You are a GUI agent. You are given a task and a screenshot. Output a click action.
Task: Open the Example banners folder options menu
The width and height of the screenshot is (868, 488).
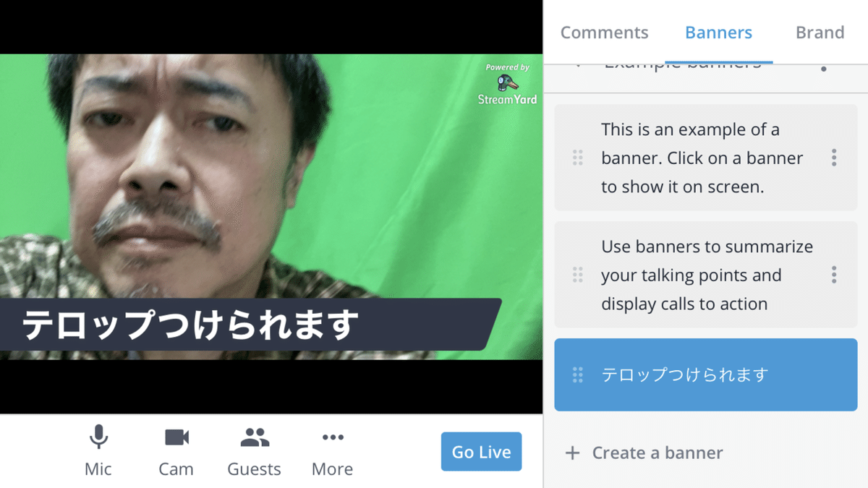click(824, 67)
